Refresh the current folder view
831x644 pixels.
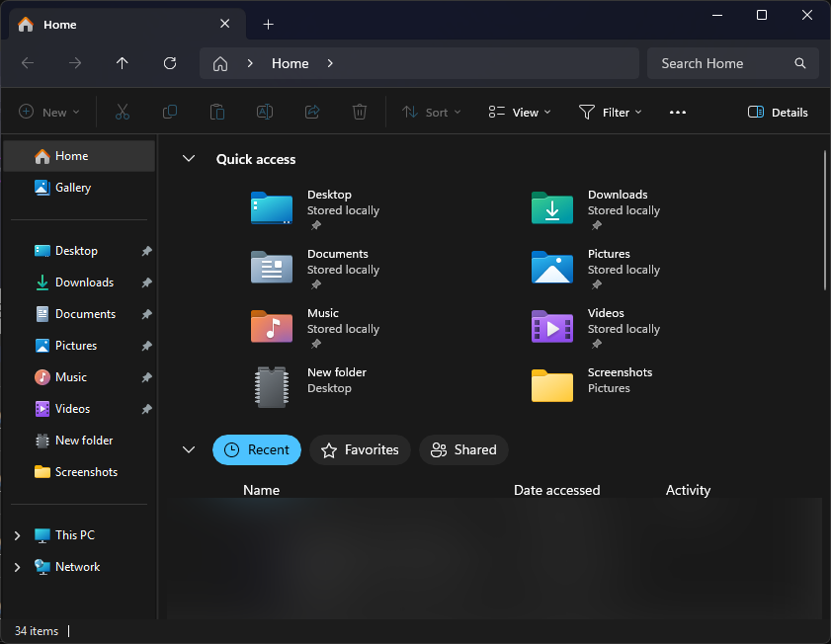[x=170, y=63]
